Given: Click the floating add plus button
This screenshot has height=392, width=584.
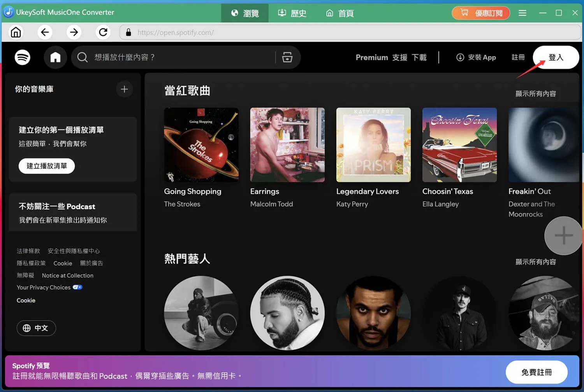Looking at the screenshot, I should (563, 236).
